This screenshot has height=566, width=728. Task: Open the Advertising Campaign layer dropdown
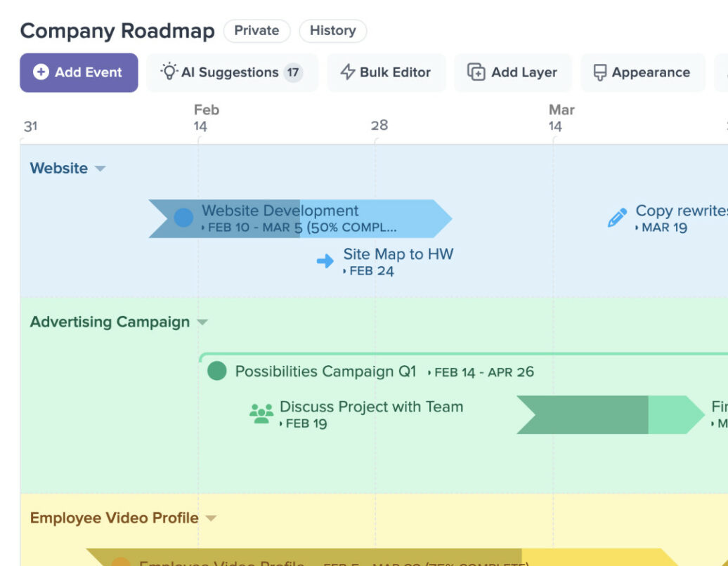(202, 322)
